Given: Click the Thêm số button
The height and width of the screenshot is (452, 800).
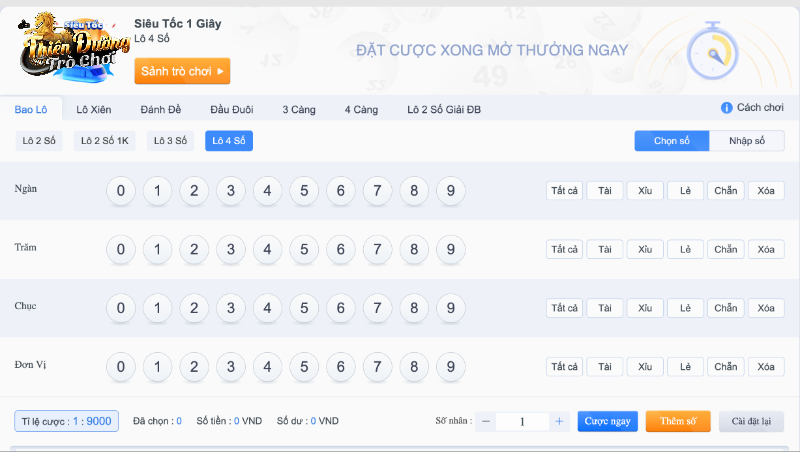Looking at the screenshot, I should tap(677, 421).
